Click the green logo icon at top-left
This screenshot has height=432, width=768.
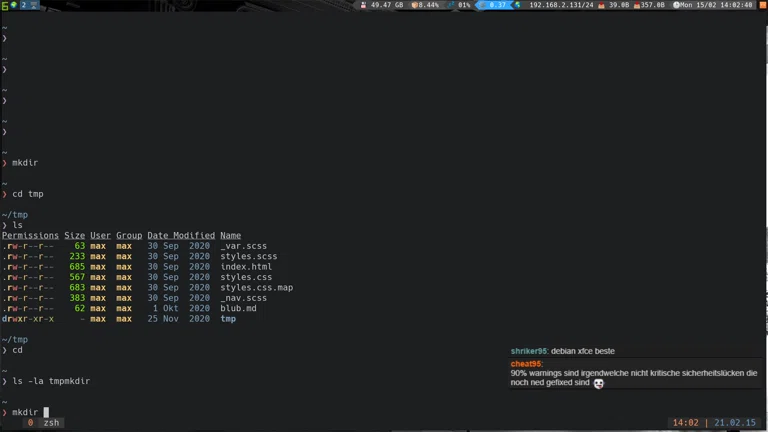click(x=5, y=5)
